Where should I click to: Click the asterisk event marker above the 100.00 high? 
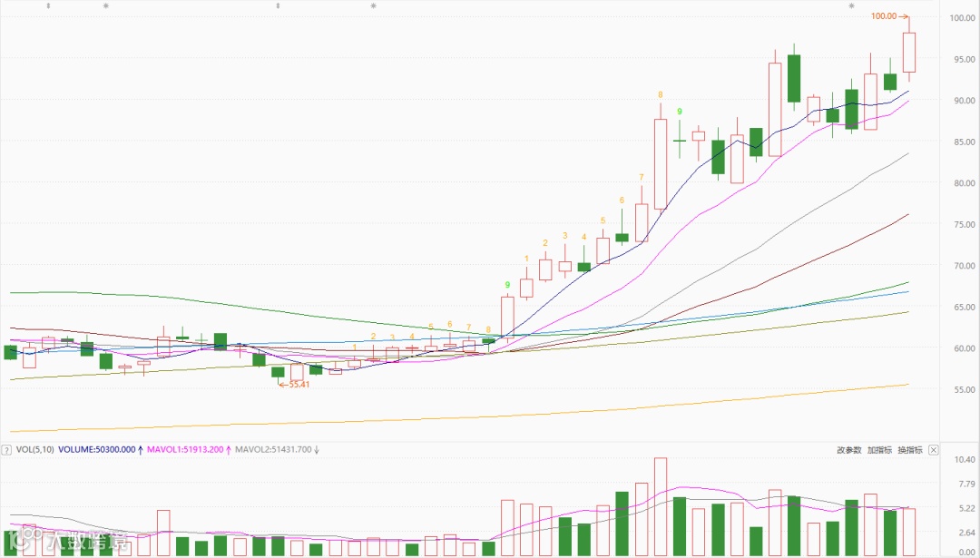851,5
